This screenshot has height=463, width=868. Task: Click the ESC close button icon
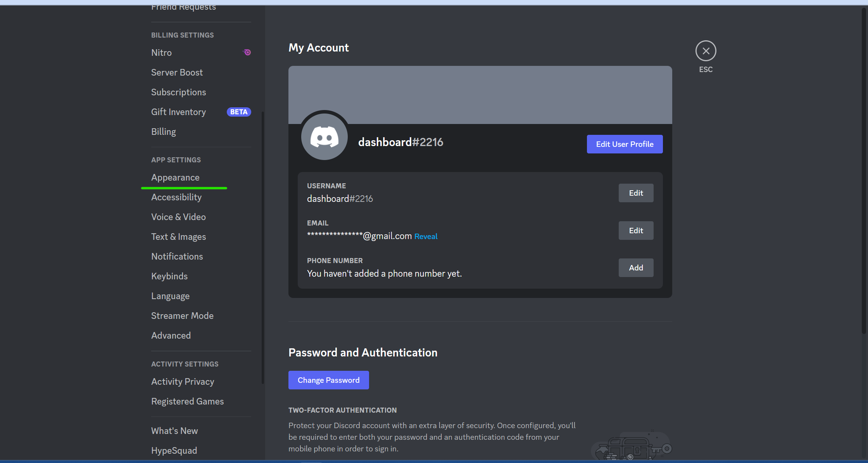(x=706, y=50)
